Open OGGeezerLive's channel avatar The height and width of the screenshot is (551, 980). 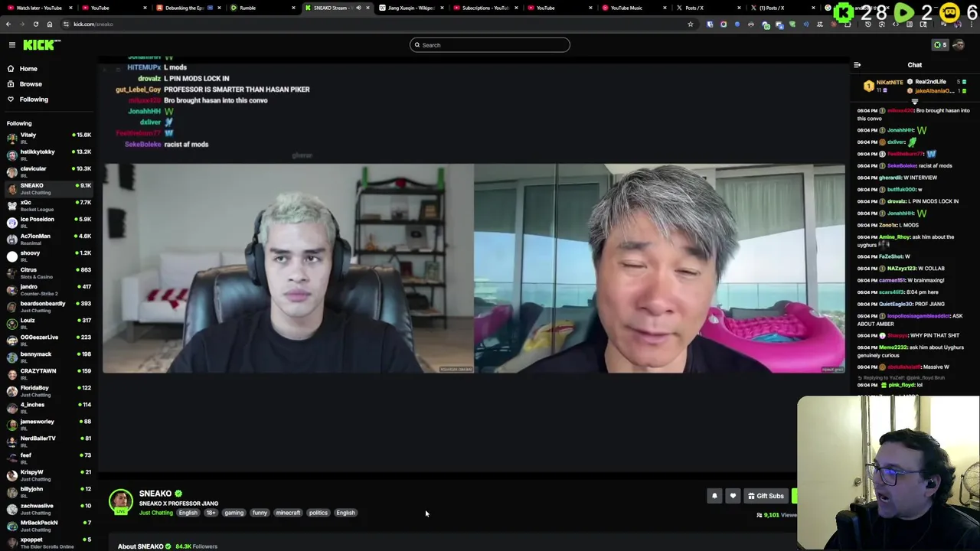(11, 341)
